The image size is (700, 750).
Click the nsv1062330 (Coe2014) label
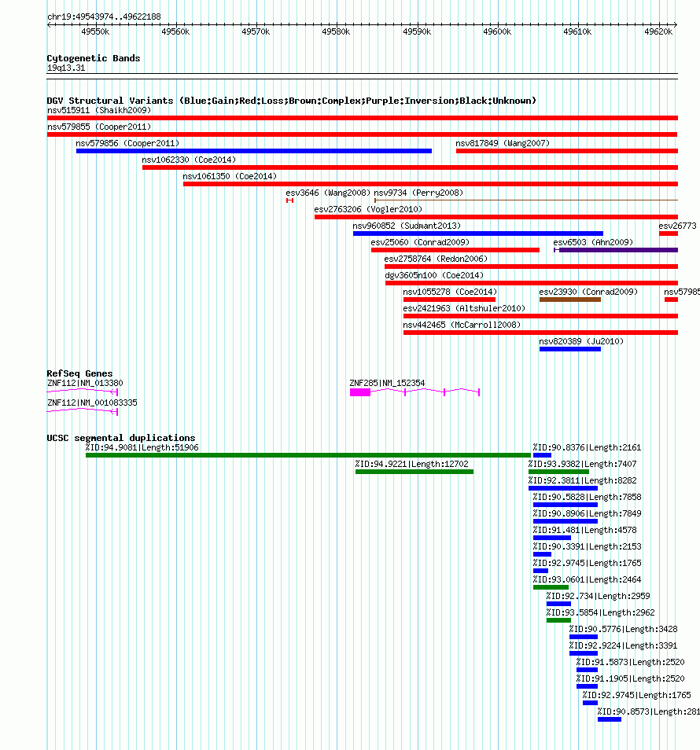(189, 160)
